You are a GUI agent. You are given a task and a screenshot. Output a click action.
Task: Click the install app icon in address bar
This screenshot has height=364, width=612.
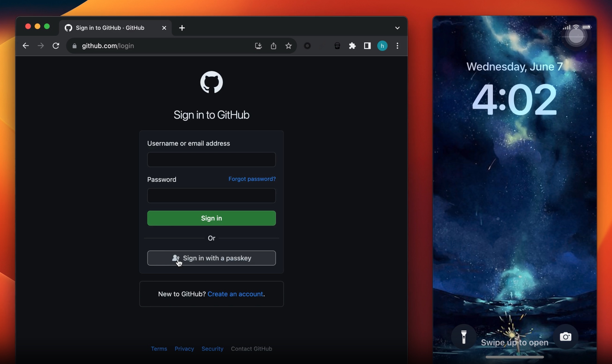258,46
